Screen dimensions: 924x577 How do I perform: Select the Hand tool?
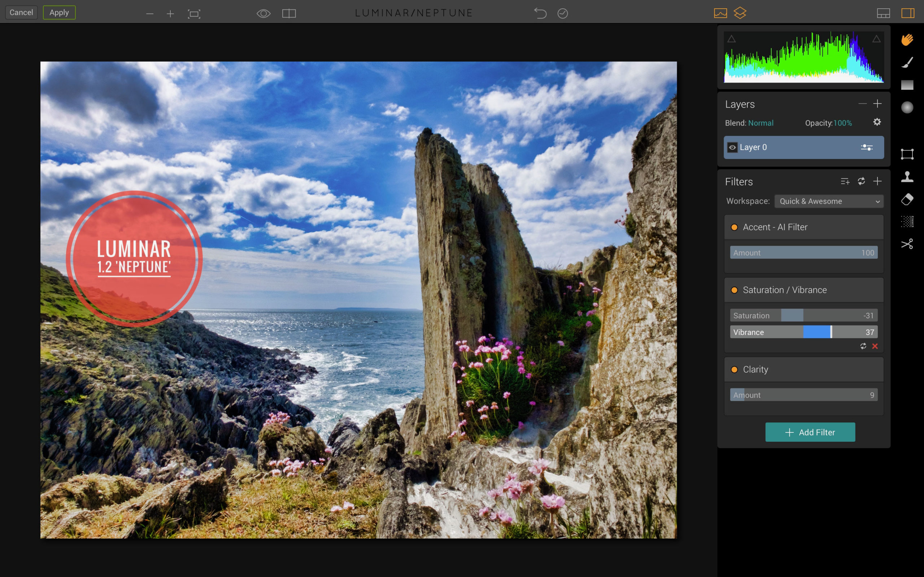pos(908,39)
